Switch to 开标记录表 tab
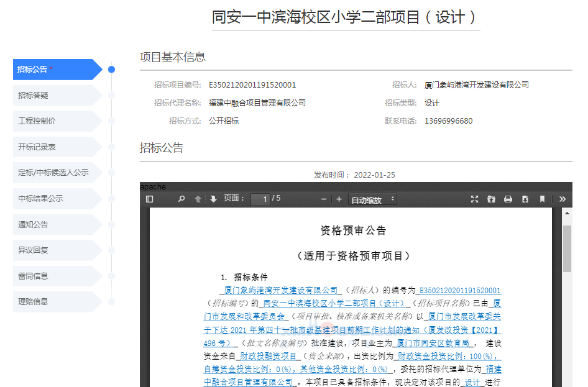This screenshot has width=588, height=387. coord(56,147)
